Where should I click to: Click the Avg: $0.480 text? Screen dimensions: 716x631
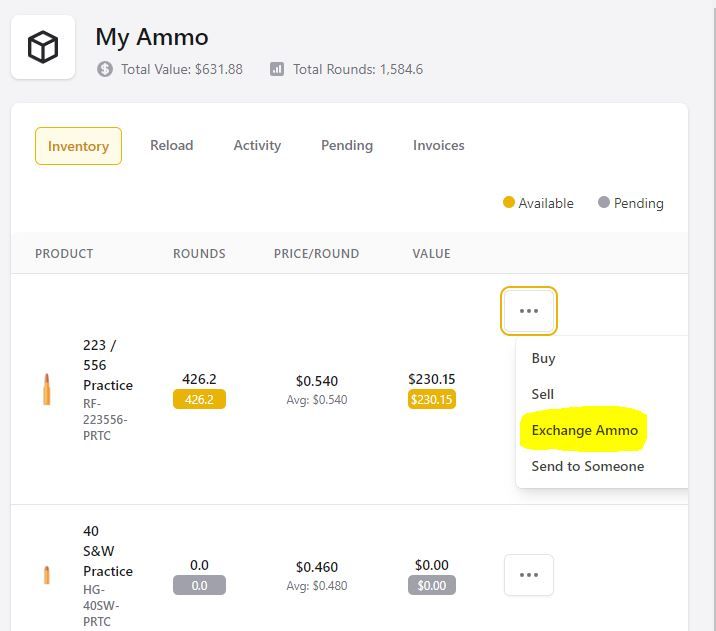pos(317,585)
